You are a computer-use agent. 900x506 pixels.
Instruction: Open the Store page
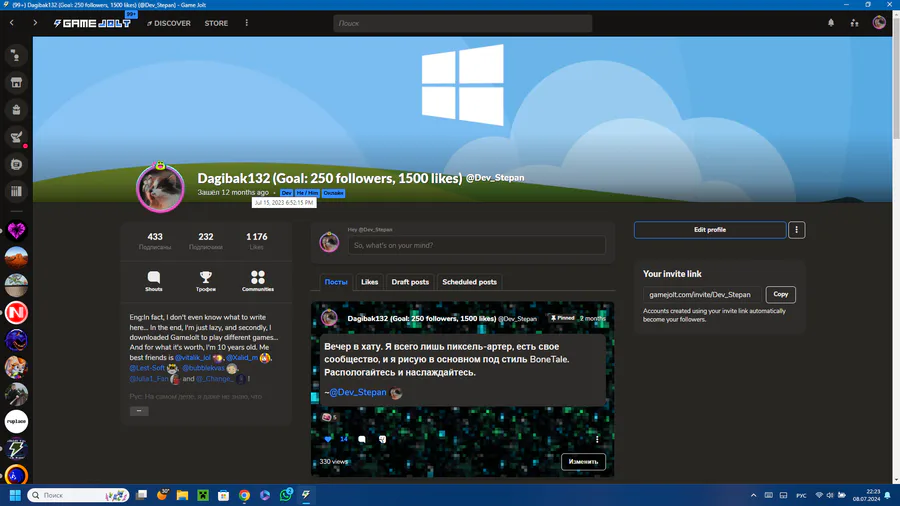[216, 24]
